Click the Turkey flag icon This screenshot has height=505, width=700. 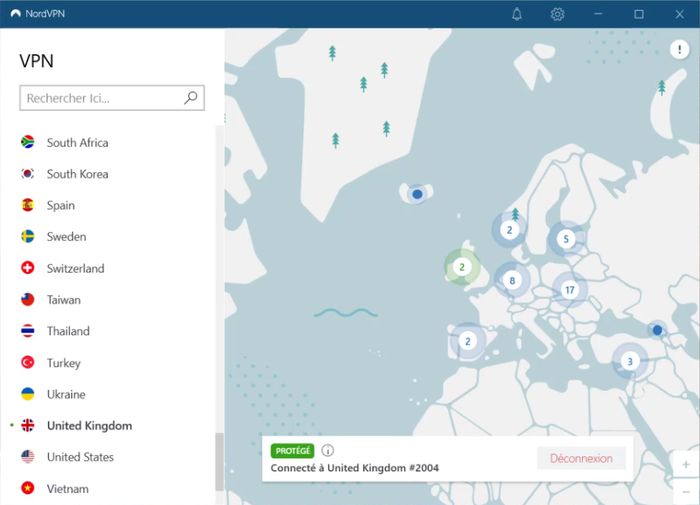click(28, 362)
